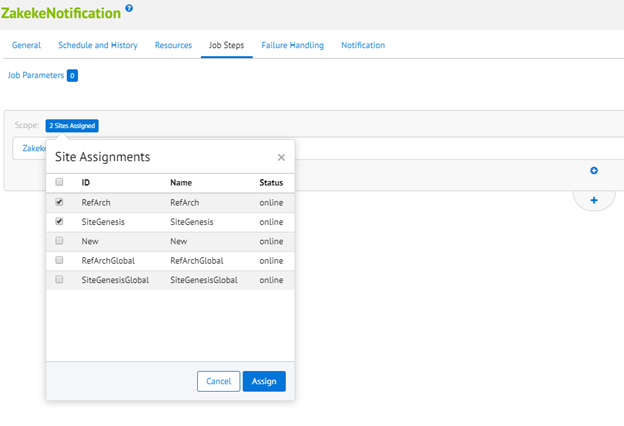624x426 pixels.
Task: Click the Name column header
Action: (181, 182)
